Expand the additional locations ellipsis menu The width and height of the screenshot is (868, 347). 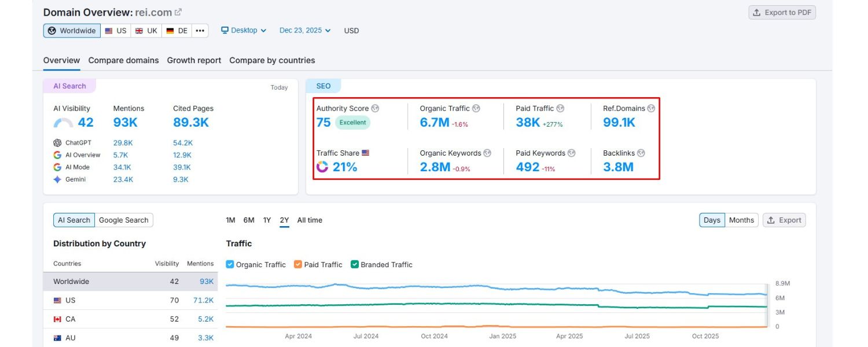pyautogui.click(x=200, y=30)
